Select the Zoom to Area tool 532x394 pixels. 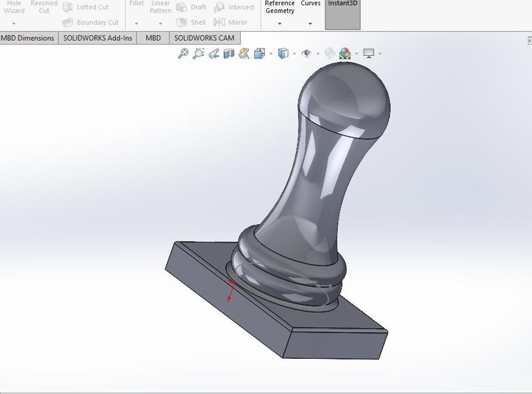(x=198, y=55)
